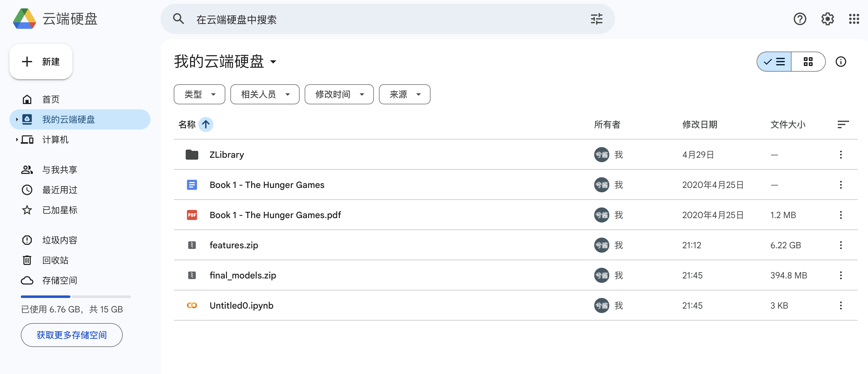Click the 新建 new button

[x=41, y=62]
